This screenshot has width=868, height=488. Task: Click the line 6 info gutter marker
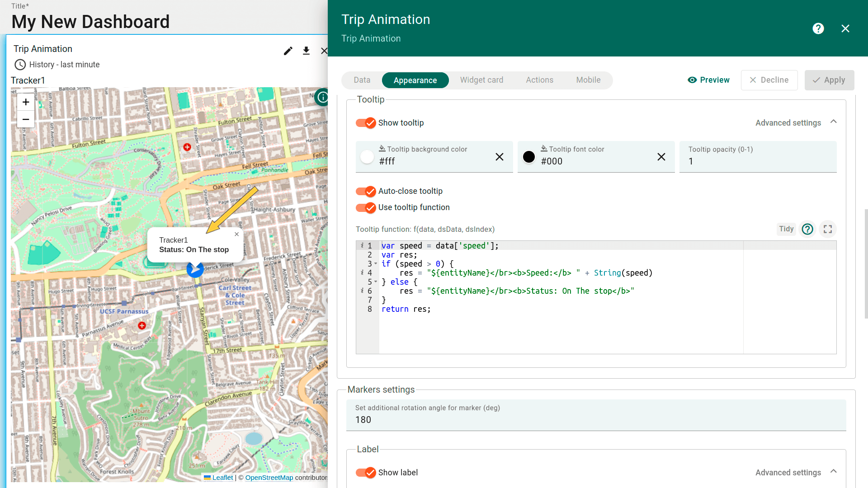[x=362, y=291]
